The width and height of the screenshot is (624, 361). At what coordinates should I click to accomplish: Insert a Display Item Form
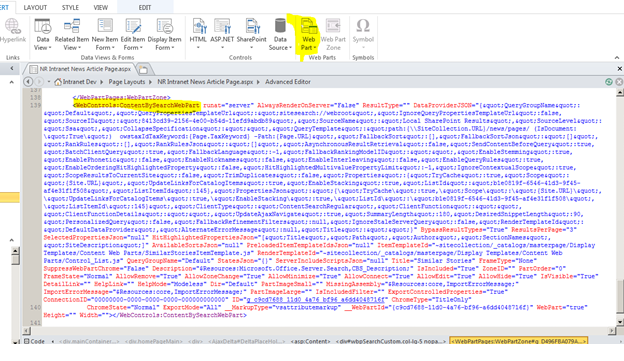[164, 35]
